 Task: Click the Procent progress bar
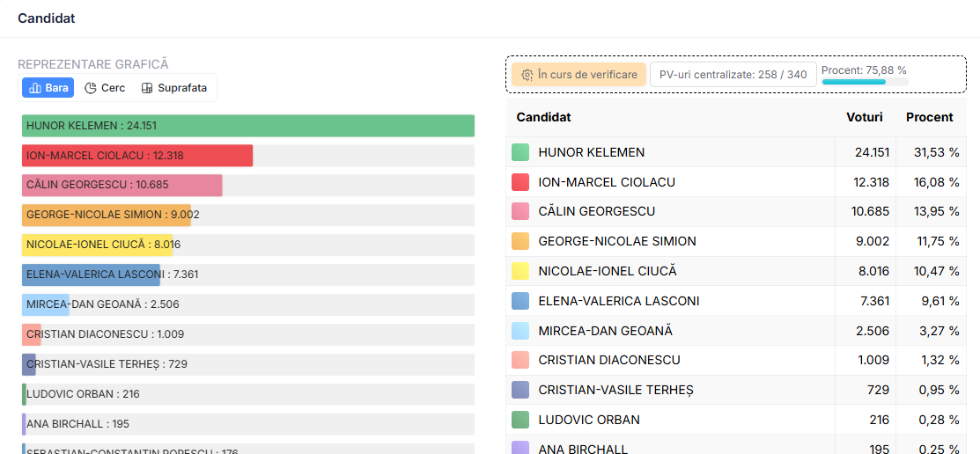coord(865,82)
